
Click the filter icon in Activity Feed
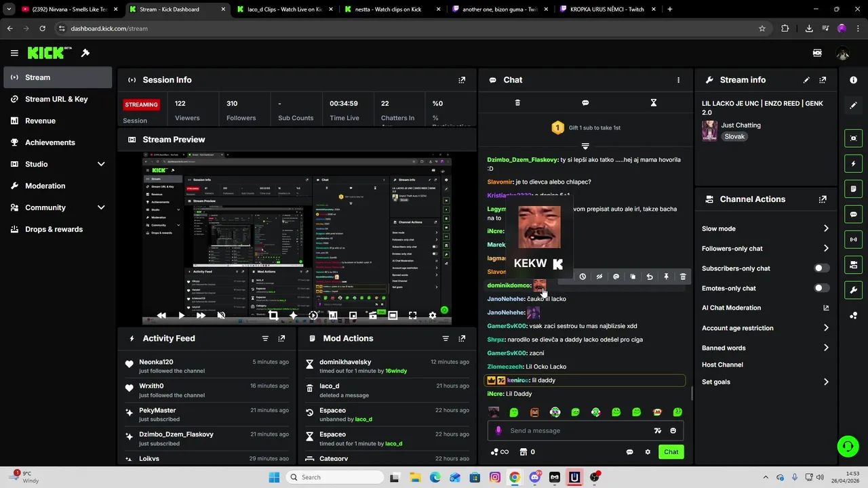coord(265,338)
